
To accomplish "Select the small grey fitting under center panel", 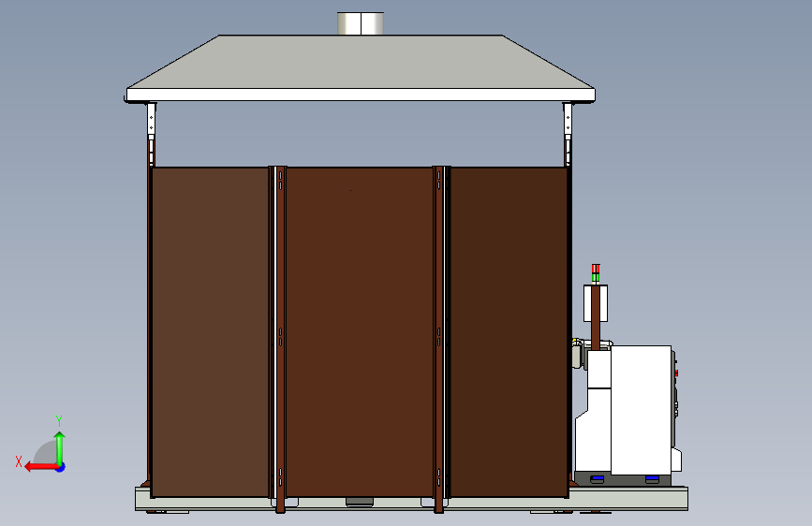I will 360,501.
